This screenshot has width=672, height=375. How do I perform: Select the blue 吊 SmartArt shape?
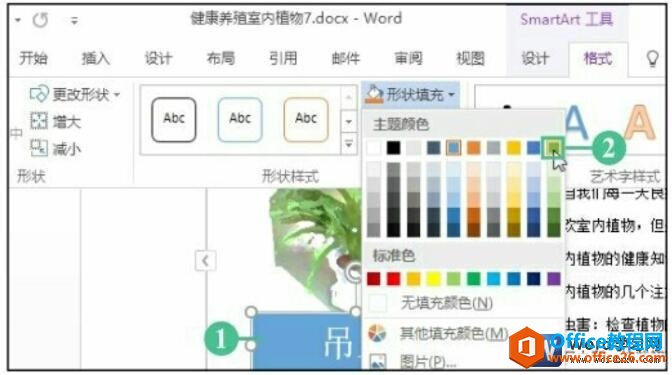pyautogui.click(x=306, y=341)
